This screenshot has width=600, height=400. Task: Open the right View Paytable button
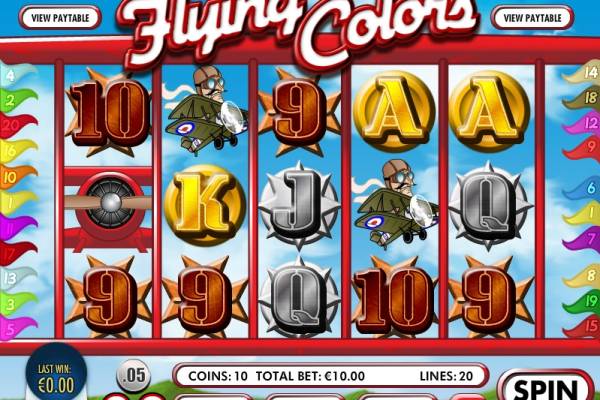[532, 18]
